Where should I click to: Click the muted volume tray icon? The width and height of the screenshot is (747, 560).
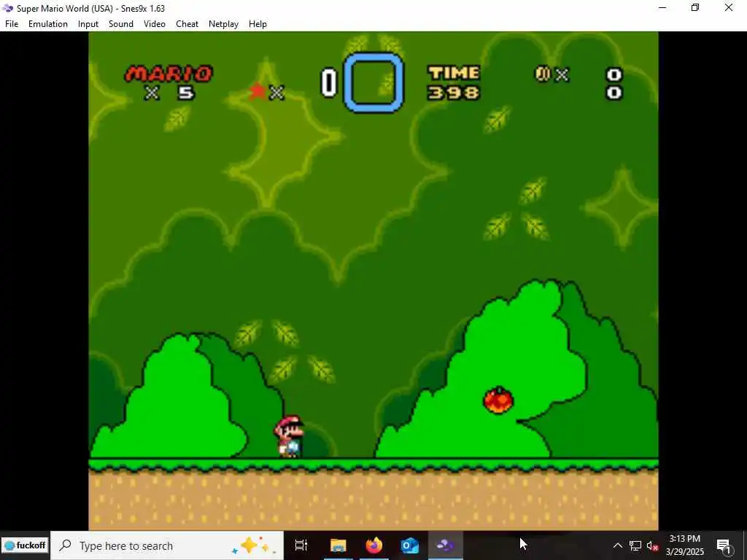[x=652, y=545]
